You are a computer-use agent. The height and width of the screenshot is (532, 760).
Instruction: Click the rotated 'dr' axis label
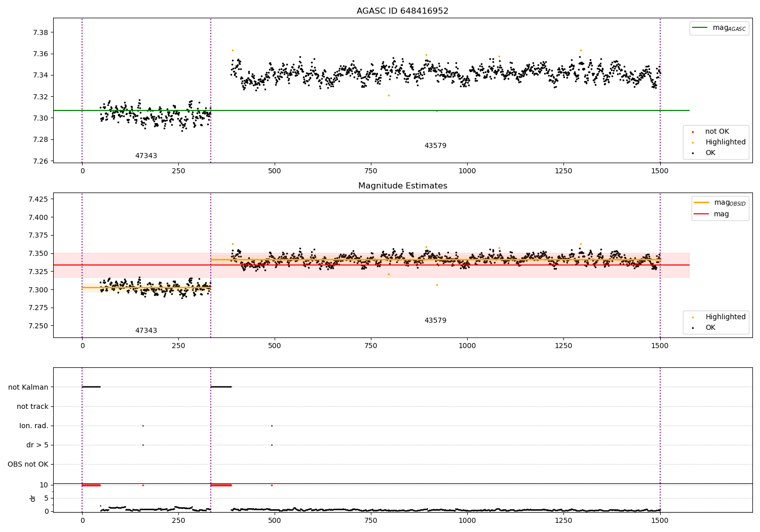[x=33, y=498]
